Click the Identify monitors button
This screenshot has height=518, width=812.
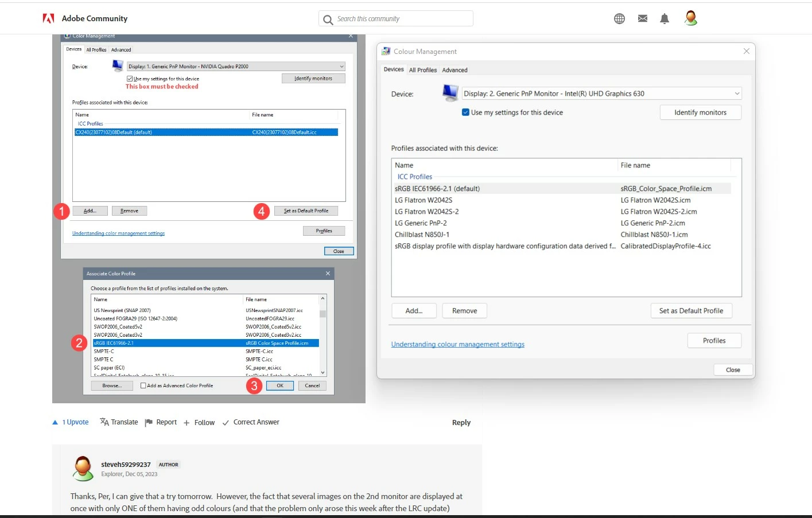700,112
